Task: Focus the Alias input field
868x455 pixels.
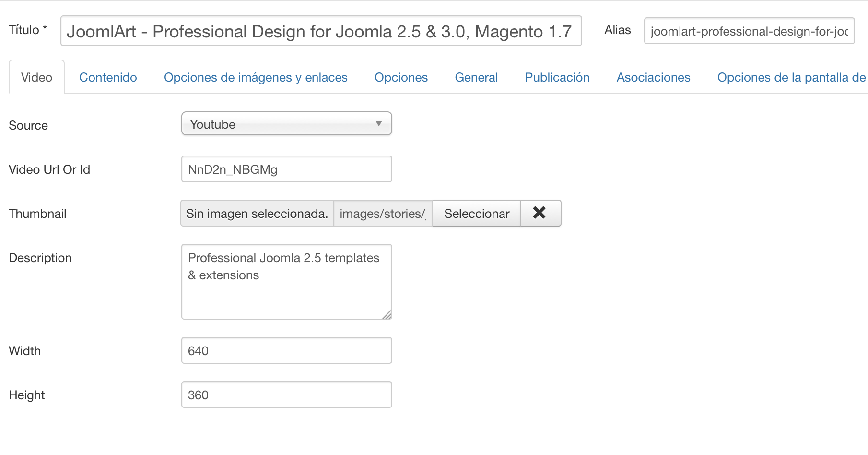Action: point(749,31)
